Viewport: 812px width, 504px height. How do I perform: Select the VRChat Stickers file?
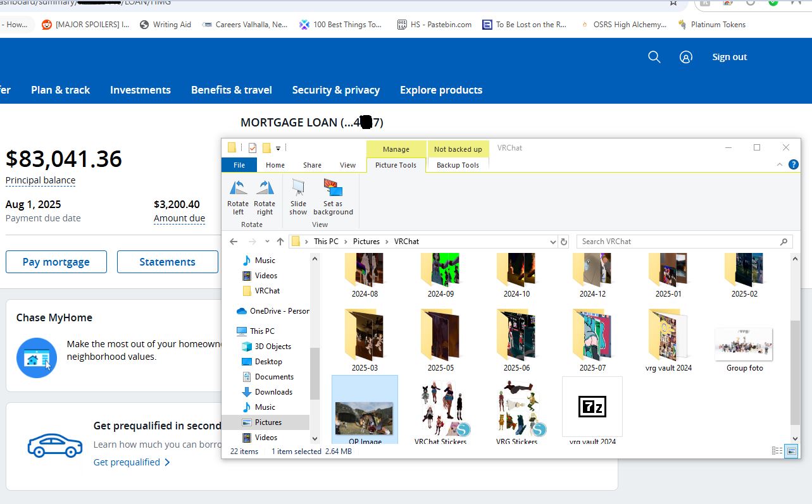440,412
